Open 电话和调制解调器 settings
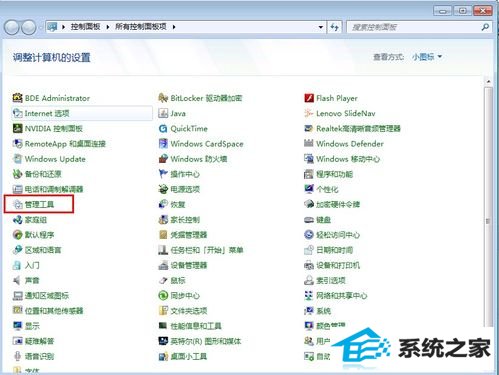Viewport: 499px width, 375px height. pos(48,189)
